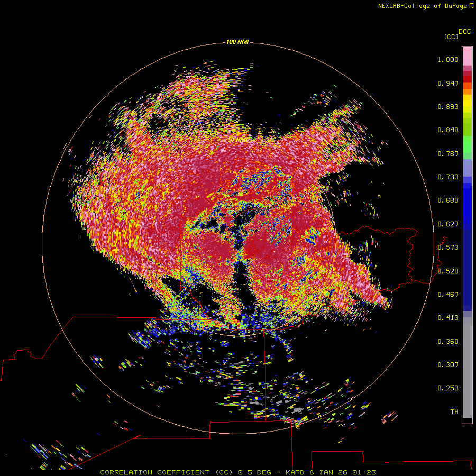Click the 0.840 color scale value

pyautogui.click(x=448, y=130)
